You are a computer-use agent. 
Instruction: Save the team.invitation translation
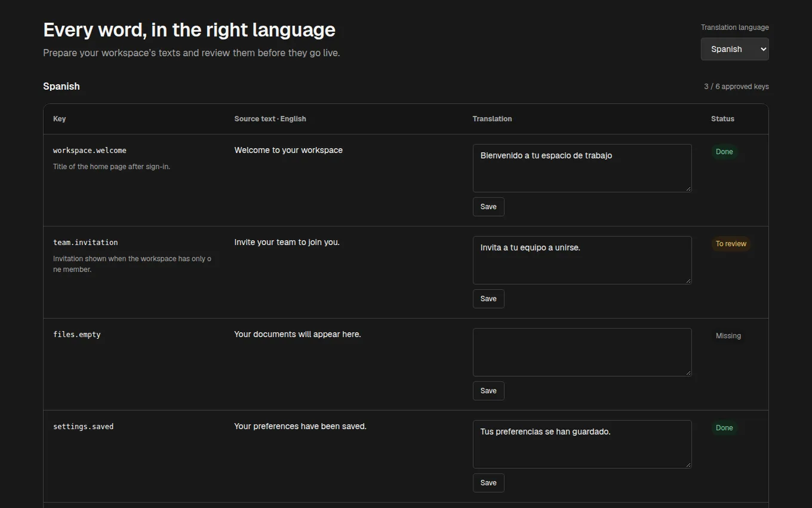488,299
